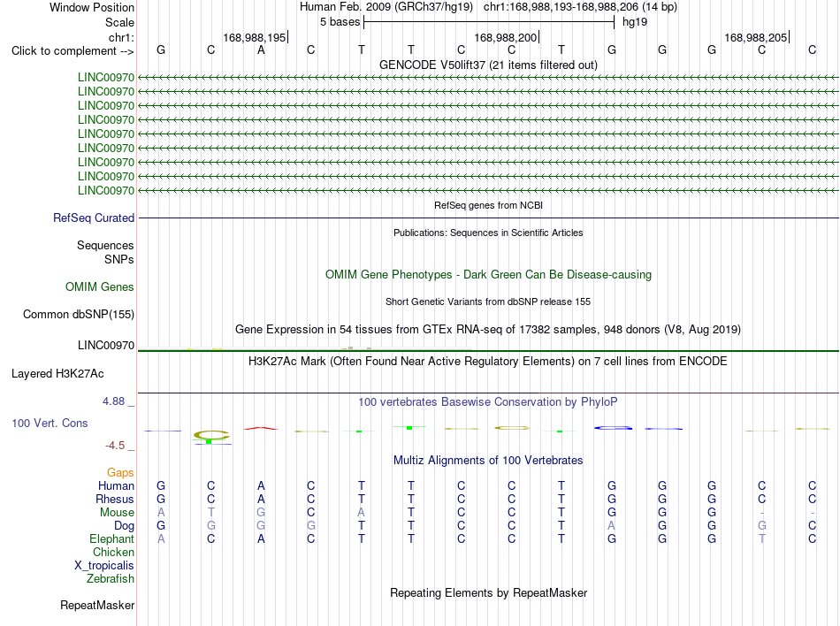The width and height of the screenshot is (840, 626).
Task: Click the A base in the sequence ruler
Action: (261, 50)
